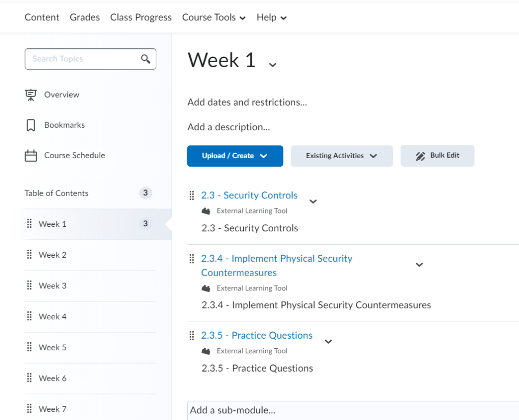Click the Course Schedule calendar icon
The width and height of the screenshot is (519, 420).
[x=31, y=156]
